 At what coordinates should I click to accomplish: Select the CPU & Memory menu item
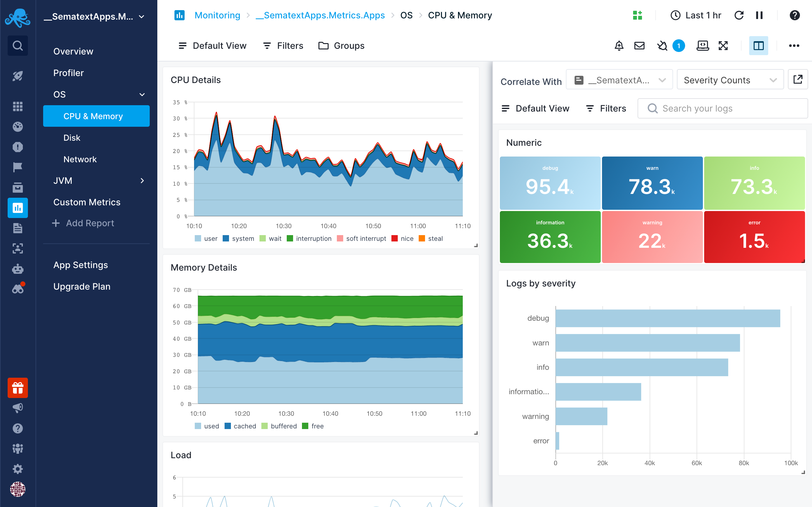[x=94, y=116]
